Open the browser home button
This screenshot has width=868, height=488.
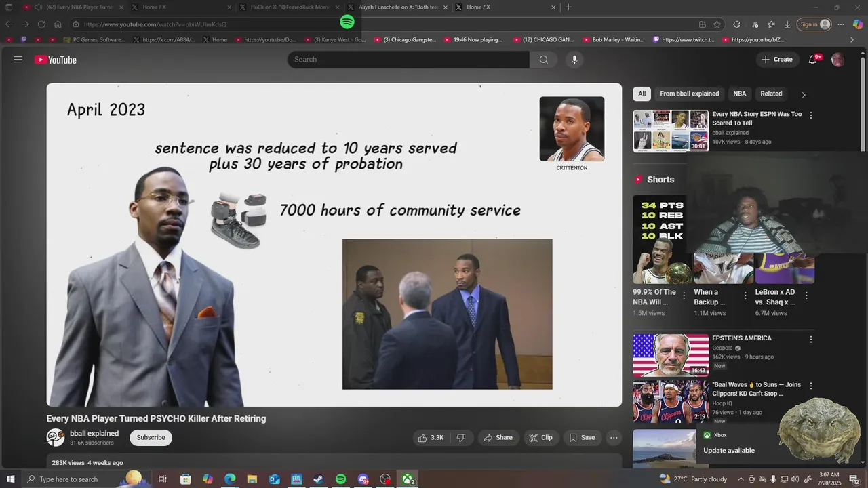pos(58,24)
